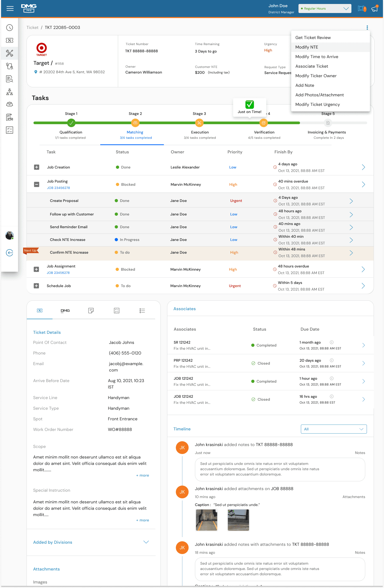Click Create Proposal subtask row chevron
Viewport: 384px width, 588px height.
pos(351,201)
